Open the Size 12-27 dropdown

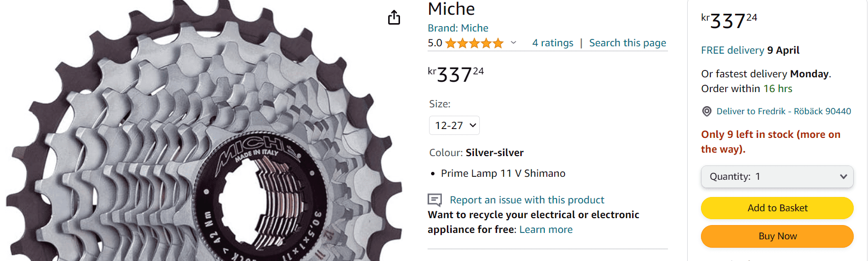click(454, 126)
